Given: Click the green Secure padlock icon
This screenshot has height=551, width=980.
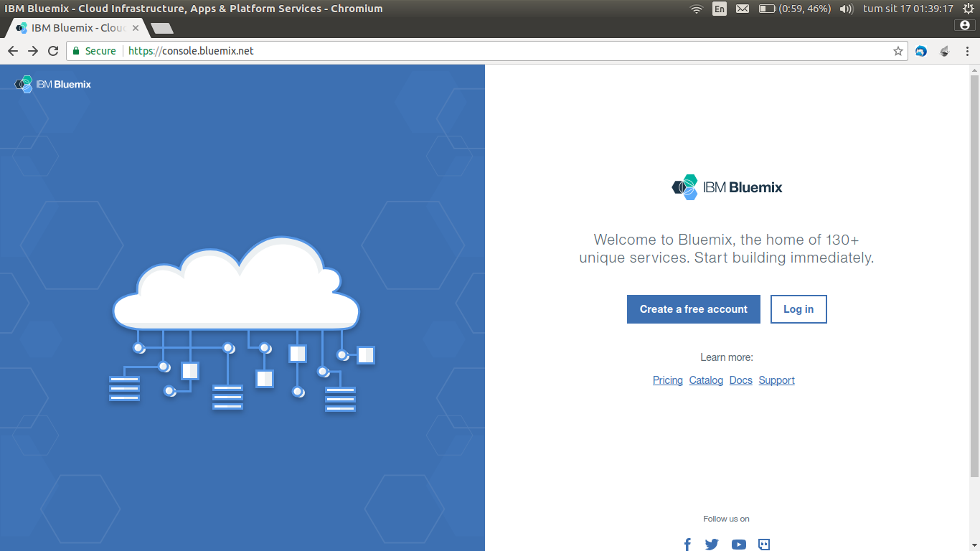Looking at the screenshot, I should click(76, 51).
